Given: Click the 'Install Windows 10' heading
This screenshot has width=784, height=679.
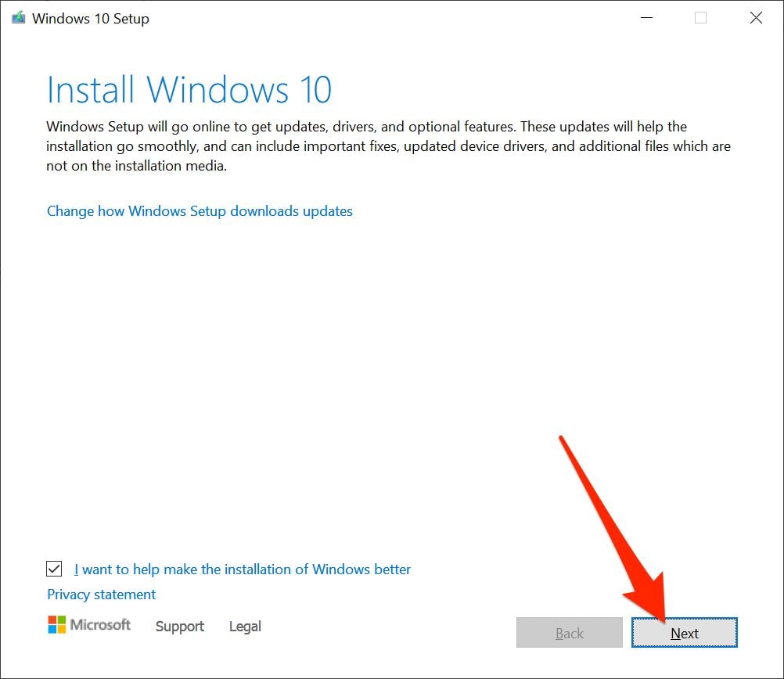Looking at the screenshot, I should tap(189, 90).
